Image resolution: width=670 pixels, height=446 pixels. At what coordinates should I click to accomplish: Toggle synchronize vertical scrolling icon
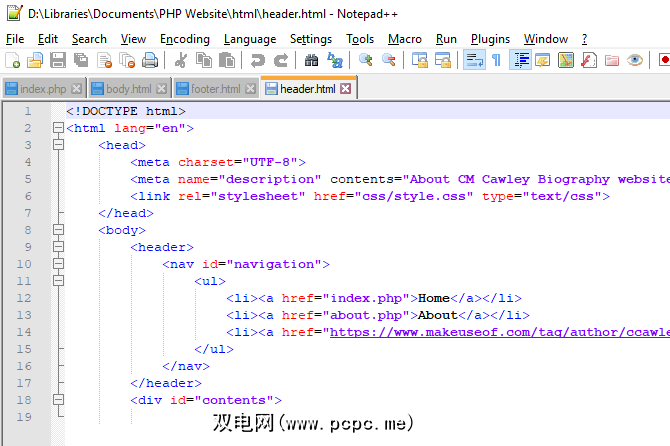click(420, 60)
